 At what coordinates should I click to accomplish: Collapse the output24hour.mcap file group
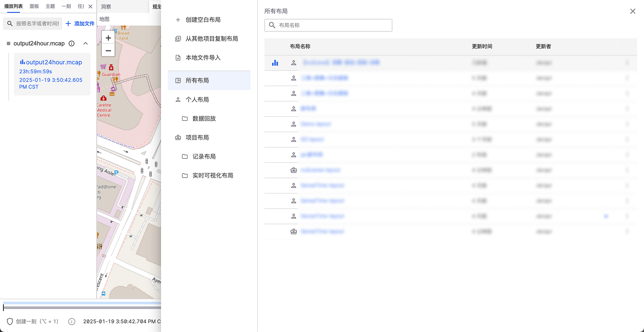click(x=85, y=43)
